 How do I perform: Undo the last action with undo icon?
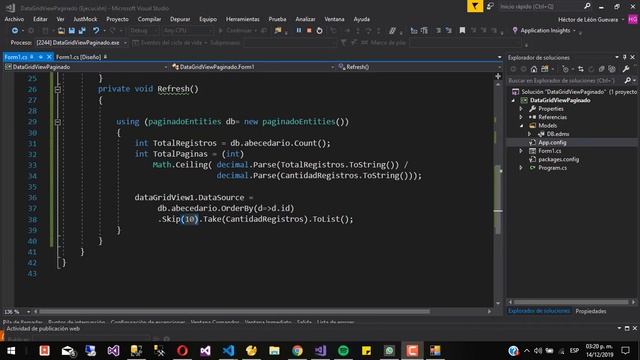tap(96, 31)
